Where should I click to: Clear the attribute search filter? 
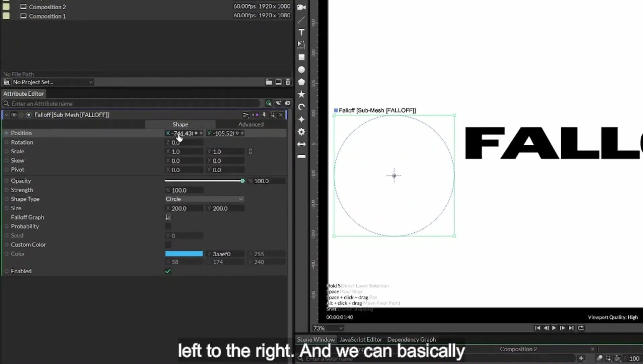coord(288,103)
